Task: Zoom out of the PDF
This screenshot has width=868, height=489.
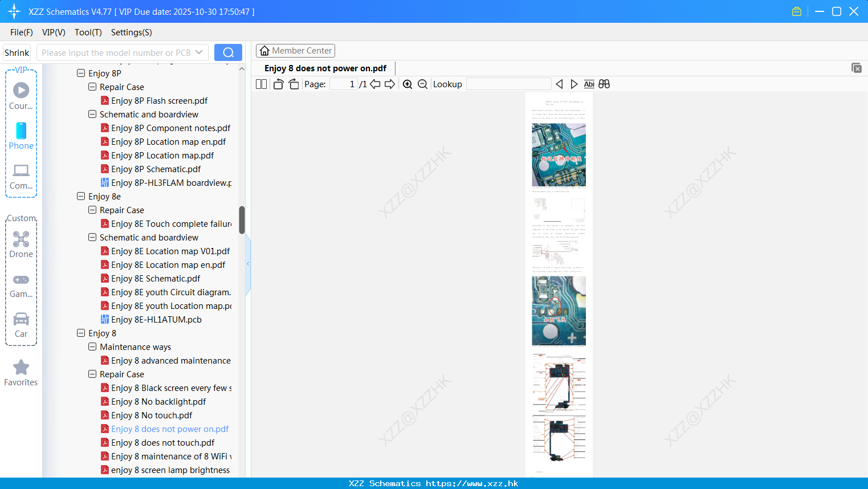Action: [422, 84]
